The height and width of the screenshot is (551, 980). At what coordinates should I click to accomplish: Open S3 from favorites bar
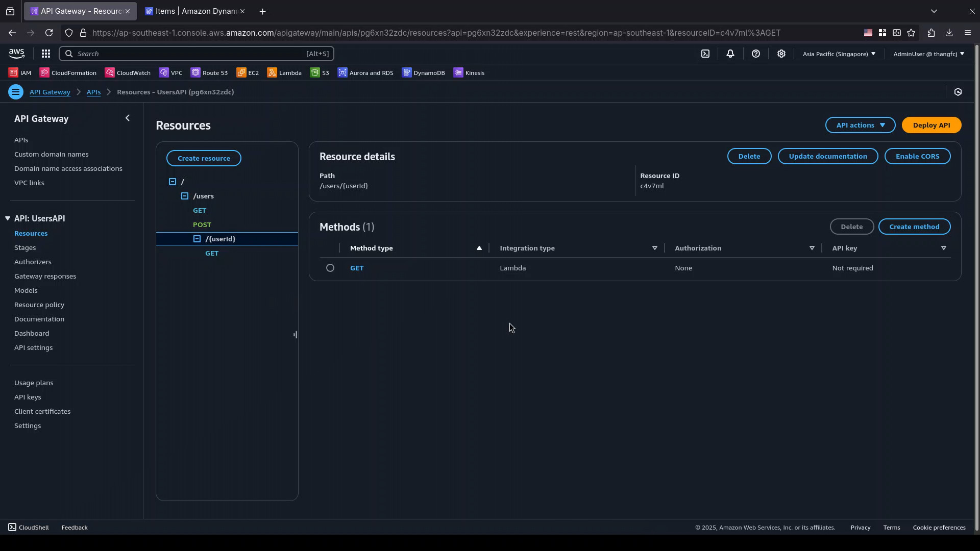[x=320, y=73]
